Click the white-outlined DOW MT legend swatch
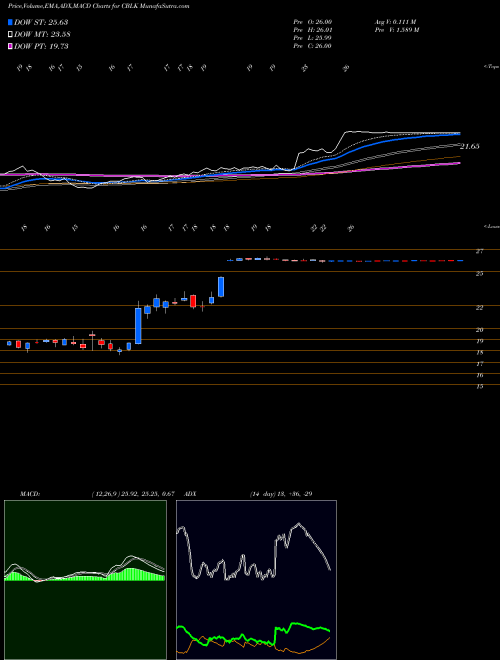This screenshot has height=660, width=500. click(11, 35)
